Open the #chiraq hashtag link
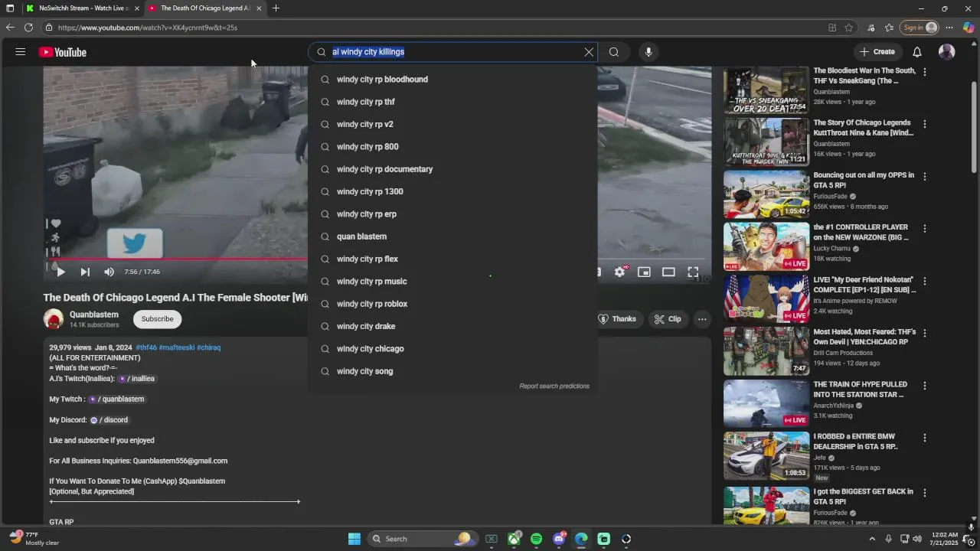 (208, 347)
